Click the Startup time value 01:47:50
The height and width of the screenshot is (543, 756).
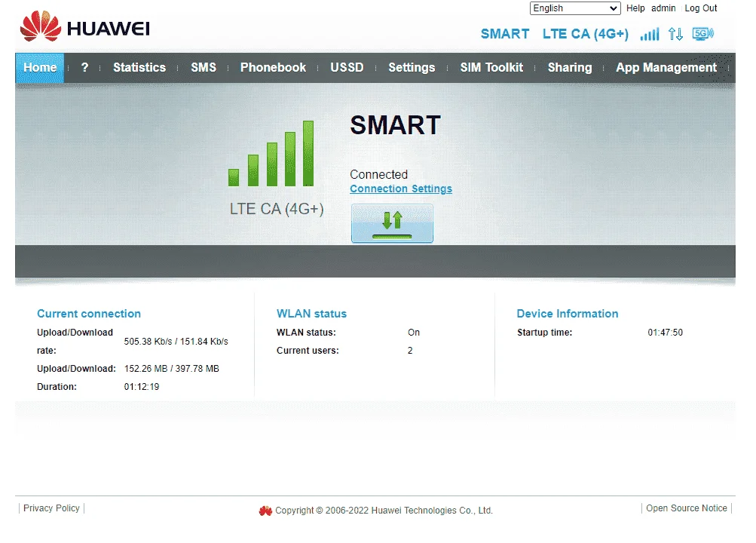tap(665, 333)
